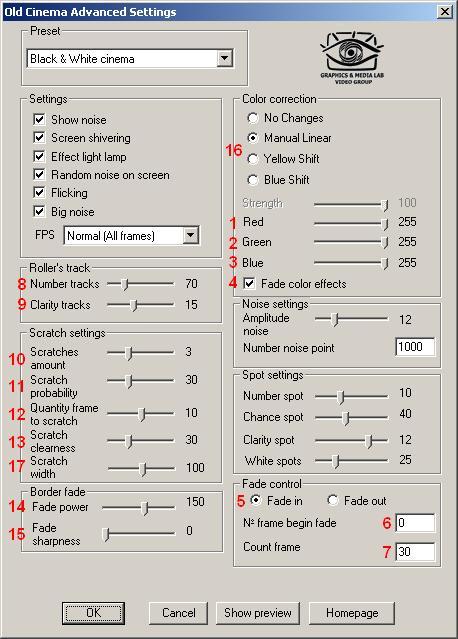Click the Fade power slider thumb

[x=145, y=508]
